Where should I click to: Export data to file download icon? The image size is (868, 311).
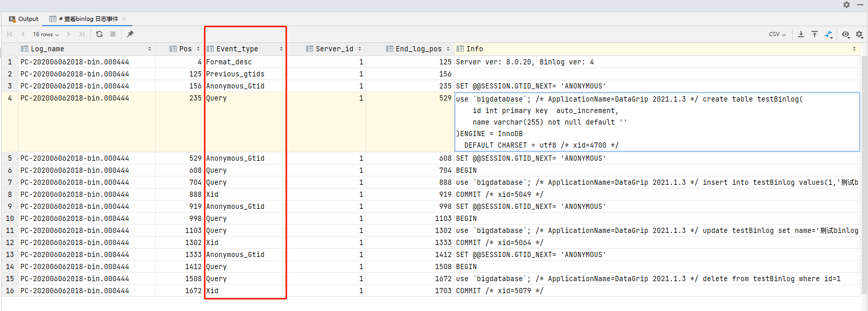(x=801, y=34)
